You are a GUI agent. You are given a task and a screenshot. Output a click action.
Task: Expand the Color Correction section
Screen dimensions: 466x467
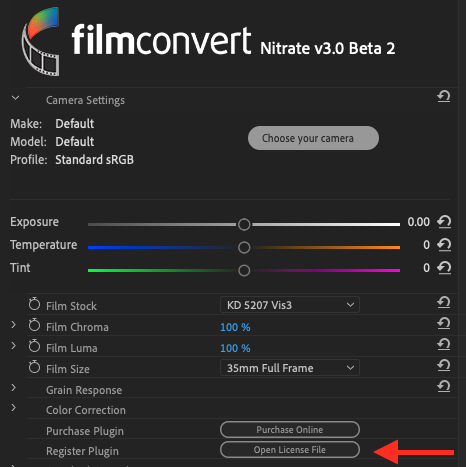(x=13, y=408)
